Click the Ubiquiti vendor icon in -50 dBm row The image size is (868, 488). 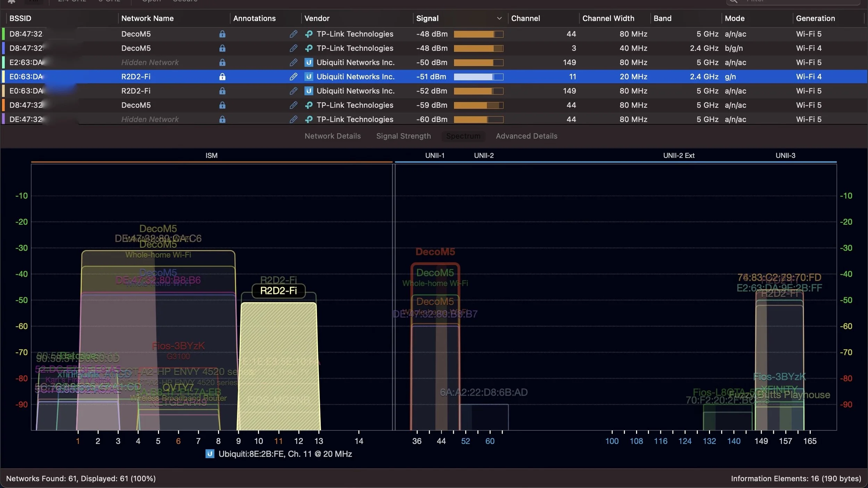point(309,62)
